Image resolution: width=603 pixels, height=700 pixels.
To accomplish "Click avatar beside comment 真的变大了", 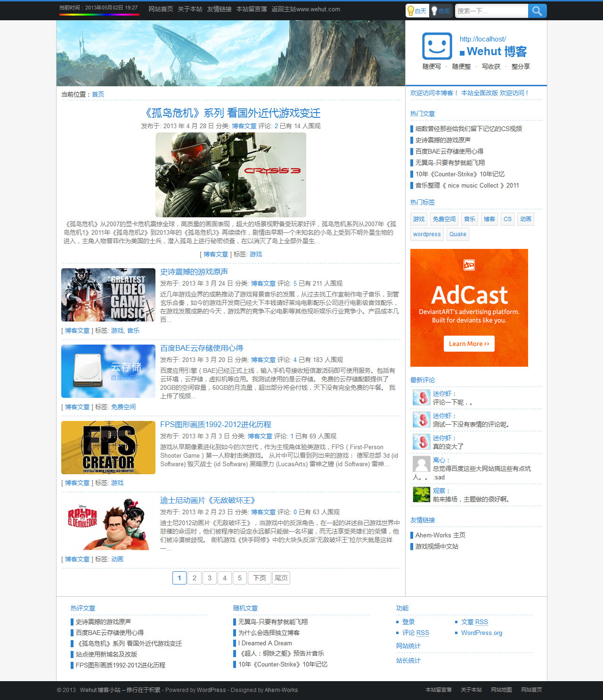I will (421, 442).
